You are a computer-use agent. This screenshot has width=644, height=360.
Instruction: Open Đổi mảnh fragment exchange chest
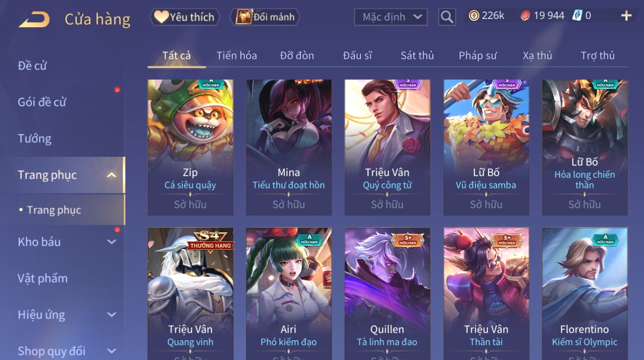pyautogui.click(x=265, y=17)
